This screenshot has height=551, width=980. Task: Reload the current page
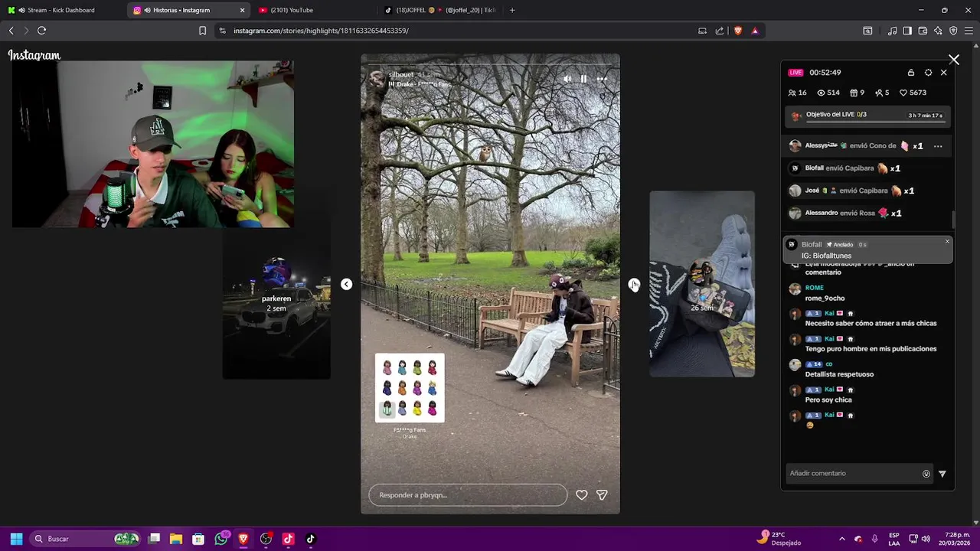41,31
